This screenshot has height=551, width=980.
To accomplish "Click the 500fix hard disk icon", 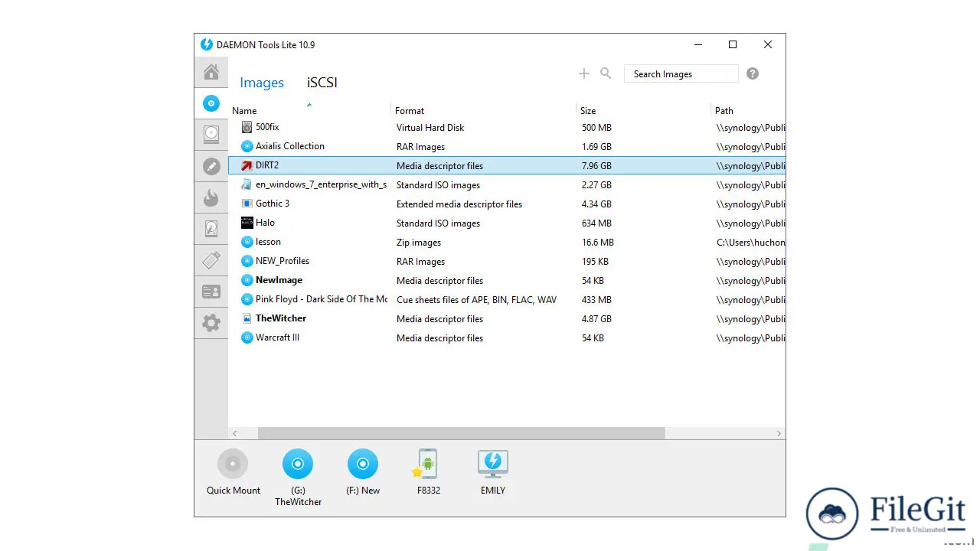I will (x=247, y=127).
